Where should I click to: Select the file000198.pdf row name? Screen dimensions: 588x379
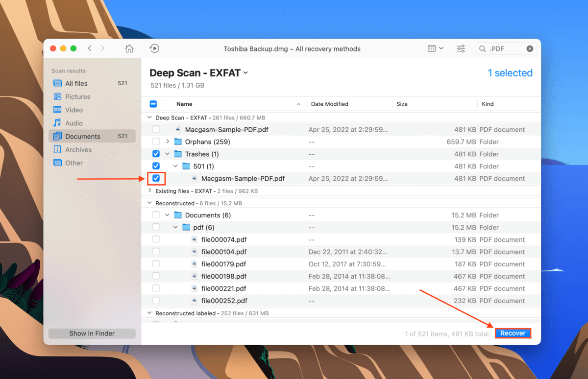pyautogui.click(x=224, y=276)
